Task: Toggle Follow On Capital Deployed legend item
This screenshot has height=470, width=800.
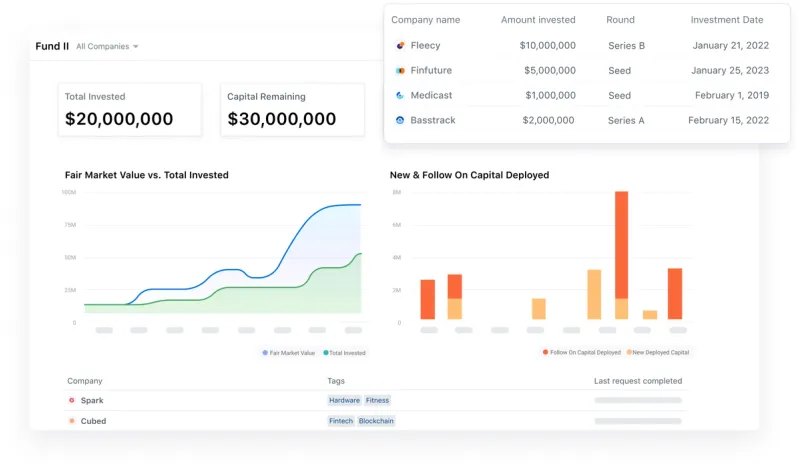Action: click(582, 352)
